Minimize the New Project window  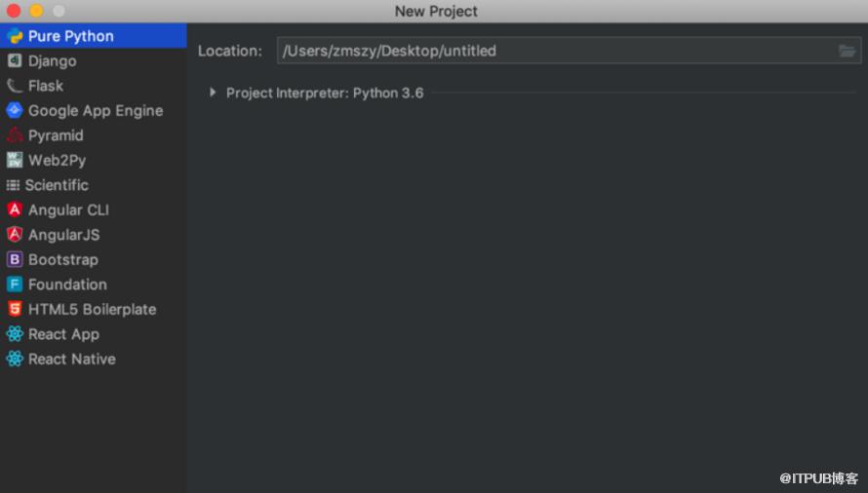(36, 11)
